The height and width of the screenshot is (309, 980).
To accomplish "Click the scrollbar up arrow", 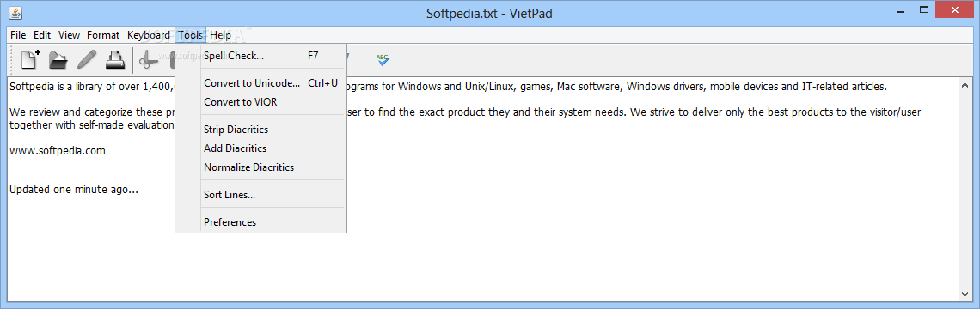I will point(965,84).
